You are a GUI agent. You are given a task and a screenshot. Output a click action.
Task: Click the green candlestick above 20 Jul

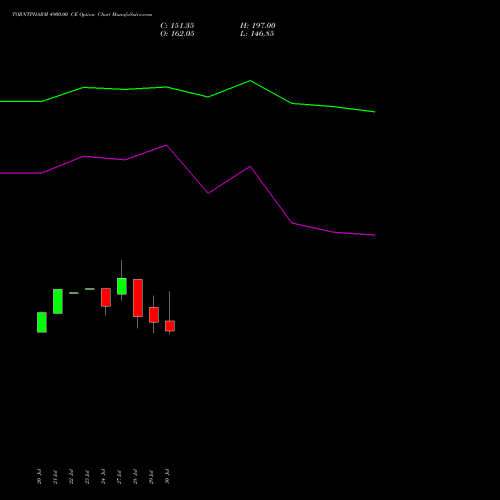(x=42, y=322)
